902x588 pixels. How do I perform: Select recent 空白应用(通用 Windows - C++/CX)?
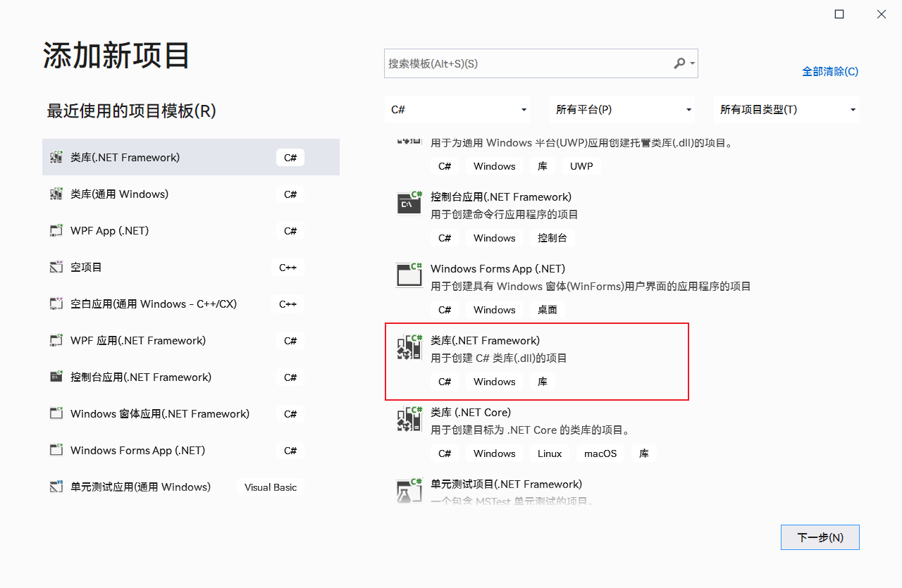click(x=191, y=304)
